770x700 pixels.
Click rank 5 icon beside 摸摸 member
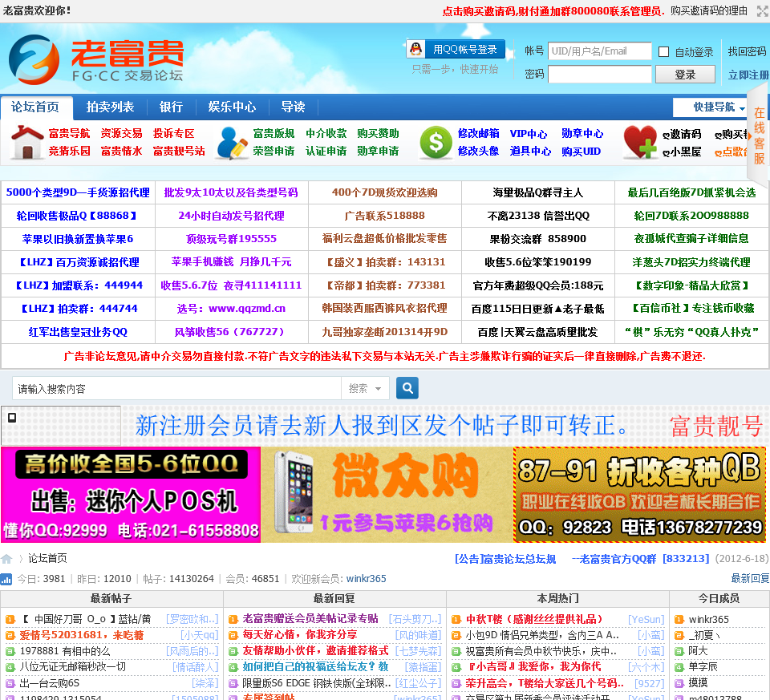click(x=679, y=683)
